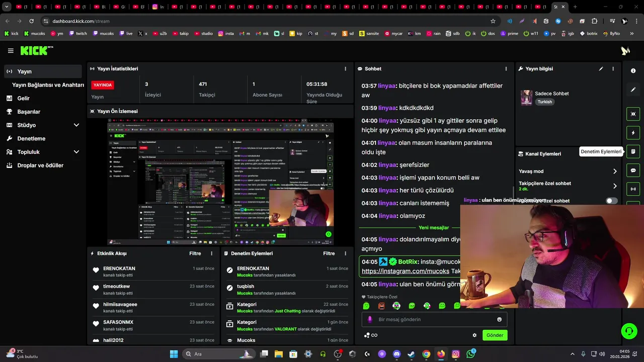Click the YAYINDA live badge
644x362 pixels.
tap(103, 85)
